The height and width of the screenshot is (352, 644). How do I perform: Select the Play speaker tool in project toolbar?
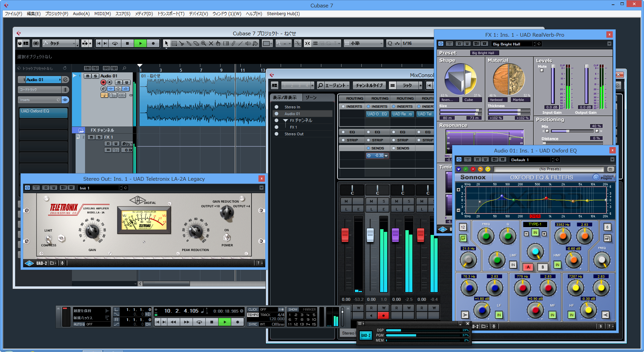(x=248, y=43)
